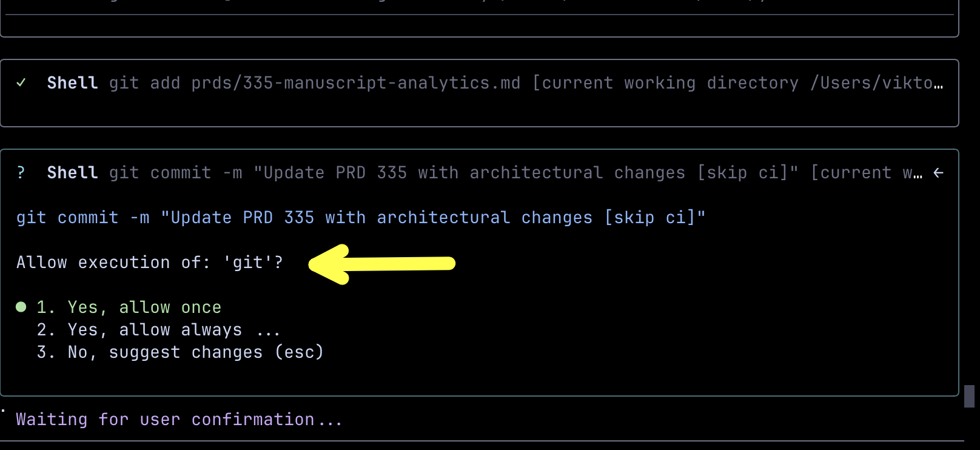This screenshot has height=450, width=980.
Task: Click the Shell label of git commit row
Action: [72, 173]
